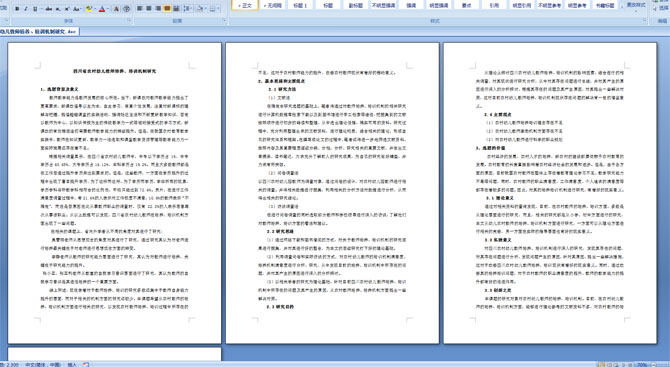Select the 正文 style

click(245, 5)
